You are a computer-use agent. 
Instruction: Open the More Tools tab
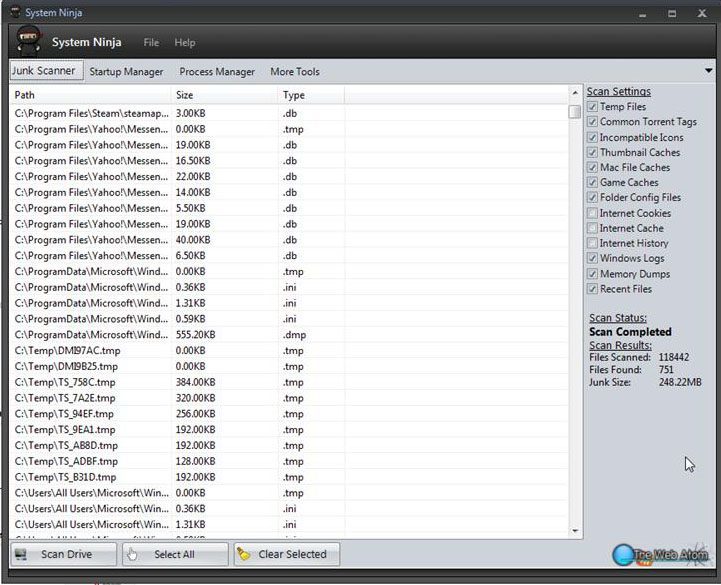pos(295,72)
